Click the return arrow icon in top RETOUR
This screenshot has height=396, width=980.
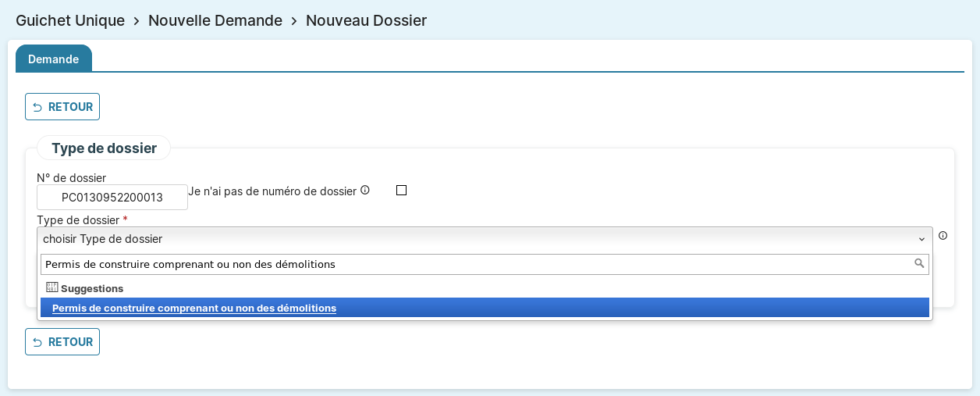(x=37, y=107)
